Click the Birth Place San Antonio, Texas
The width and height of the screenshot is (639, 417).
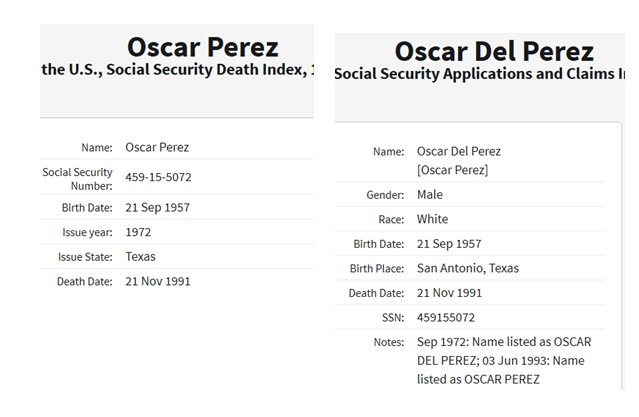click(x=468, y=268)
